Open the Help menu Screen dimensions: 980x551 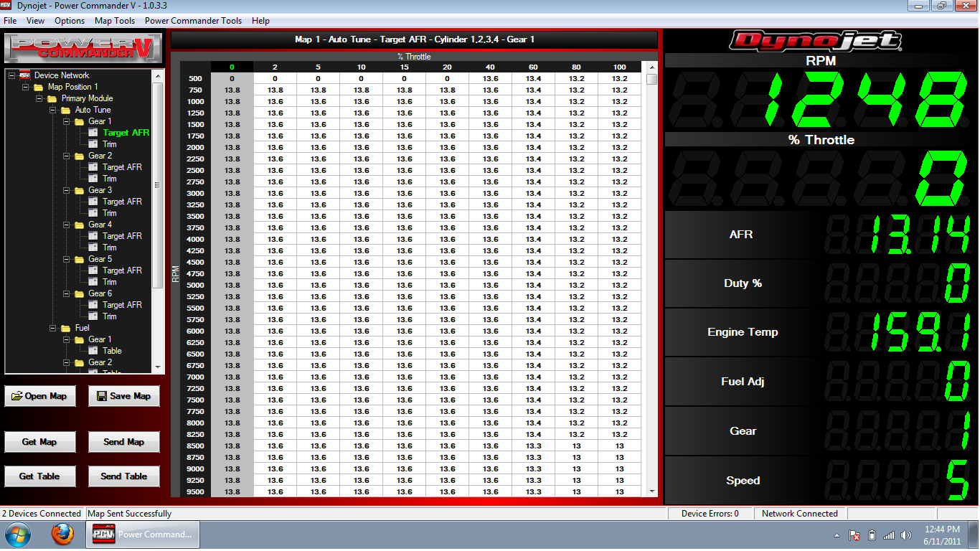261,21
